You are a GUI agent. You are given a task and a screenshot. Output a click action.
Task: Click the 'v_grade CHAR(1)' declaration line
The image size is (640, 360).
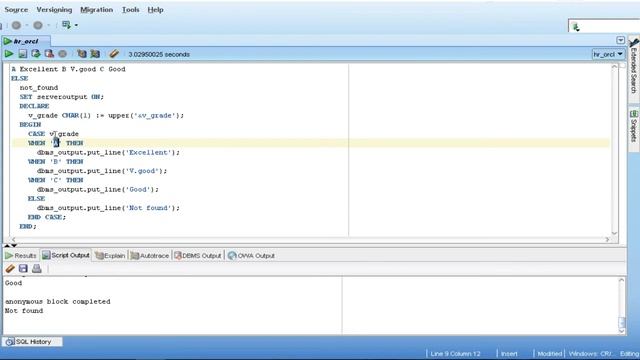click(x=106, y=116)
